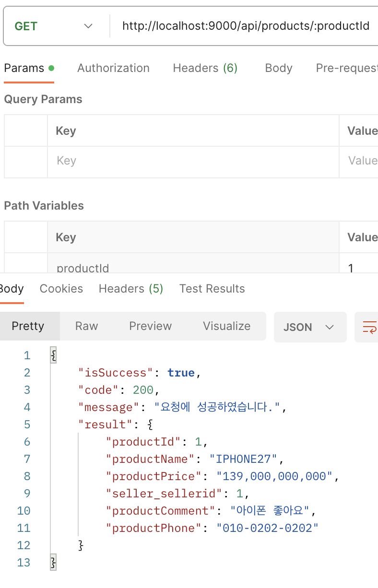Click the path variable value 1 cell

click(359, 263)
